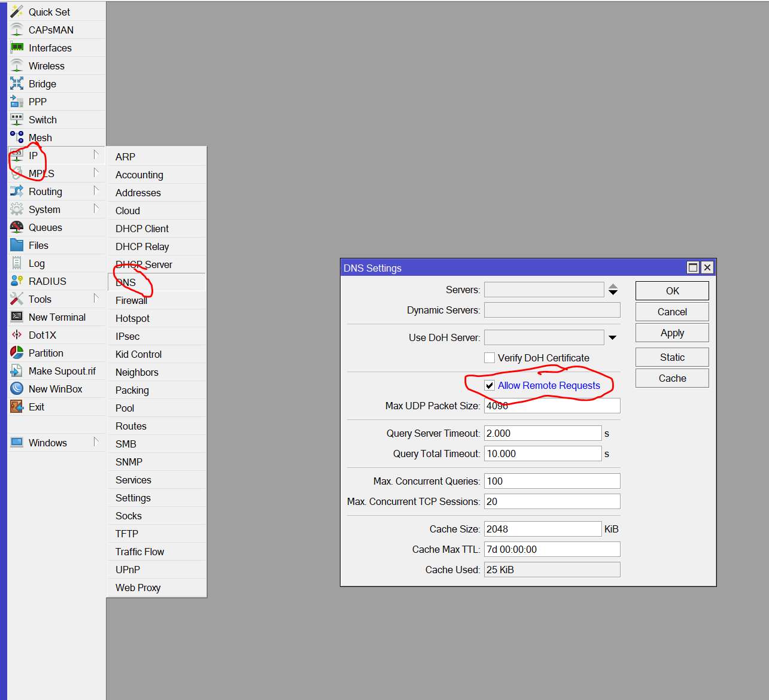Click the New Terminal screen icon
This screenshot has height=700, width=769.
coord(17,316)
